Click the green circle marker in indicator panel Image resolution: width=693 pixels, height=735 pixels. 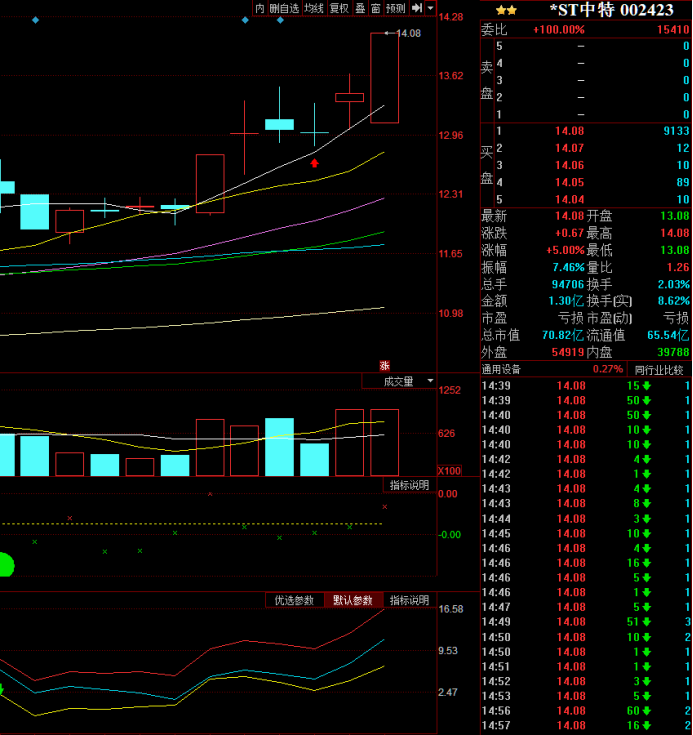pos(5,565)
